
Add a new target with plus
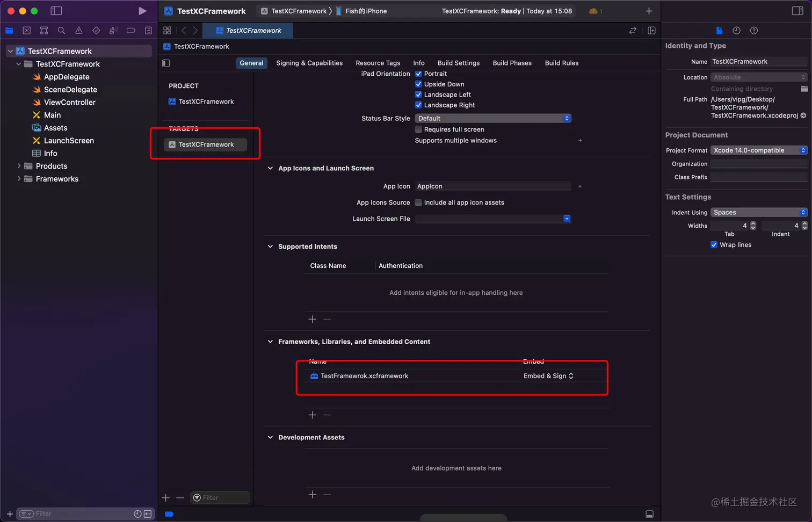click(x=166, y=498)
